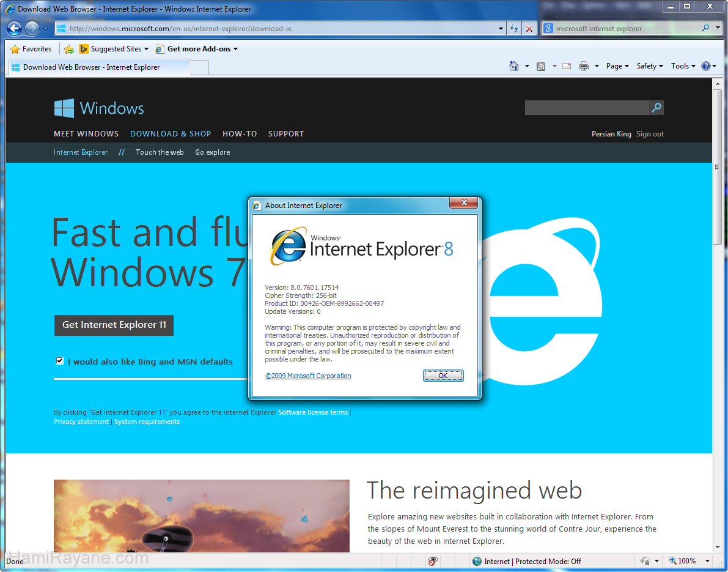Open the Touch the web sub-navigation link
The height and width of the screenshot is (572, 728).
160,152
